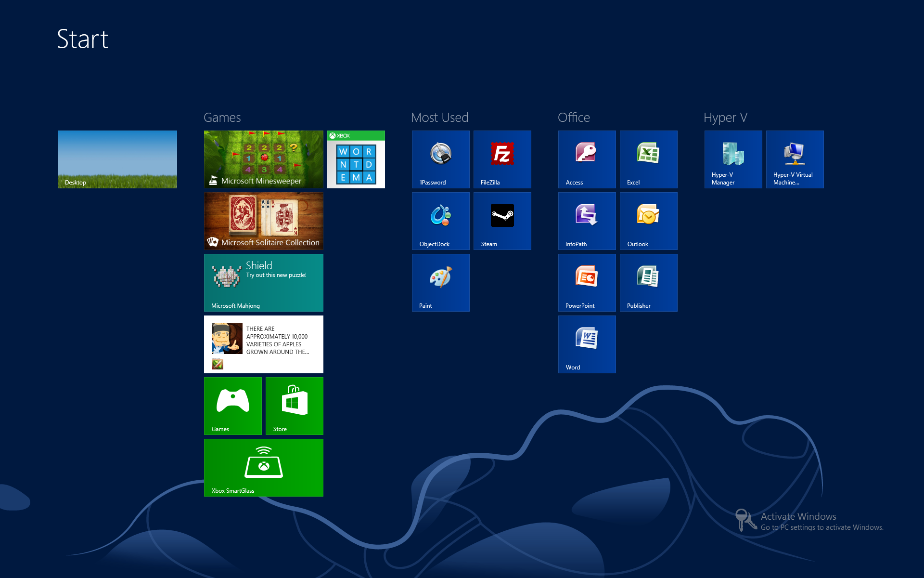This screenshot has width=924, height=578.
Task: Open the Access tile
Action: [x=587, y=159]
